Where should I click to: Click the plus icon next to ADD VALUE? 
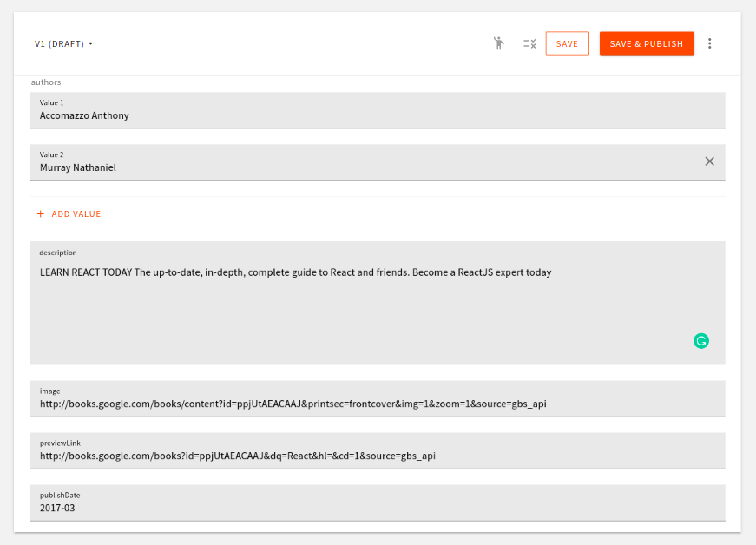39,213
